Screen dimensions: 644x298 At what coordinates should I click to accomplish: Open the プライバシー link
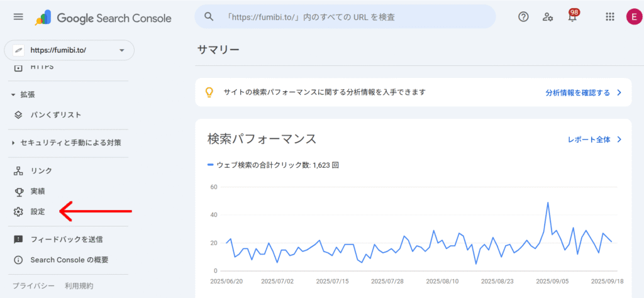point(33,285)
